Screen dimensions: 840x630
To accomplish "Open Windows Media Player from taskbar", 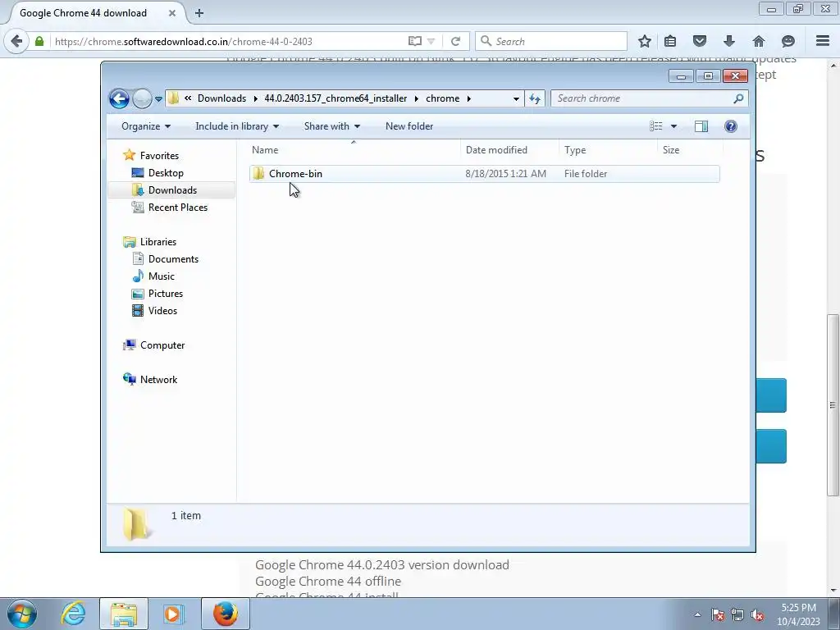I will [173, 614].
